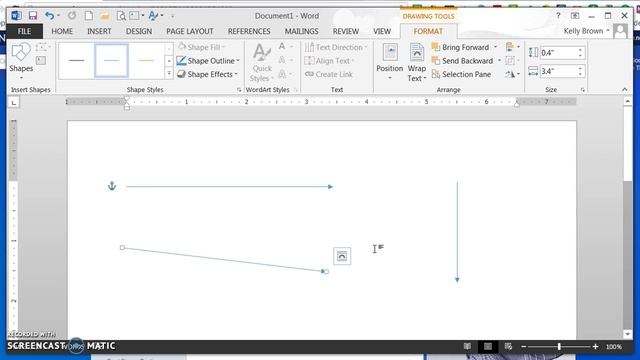Open the FILE tab

(24, 31)
